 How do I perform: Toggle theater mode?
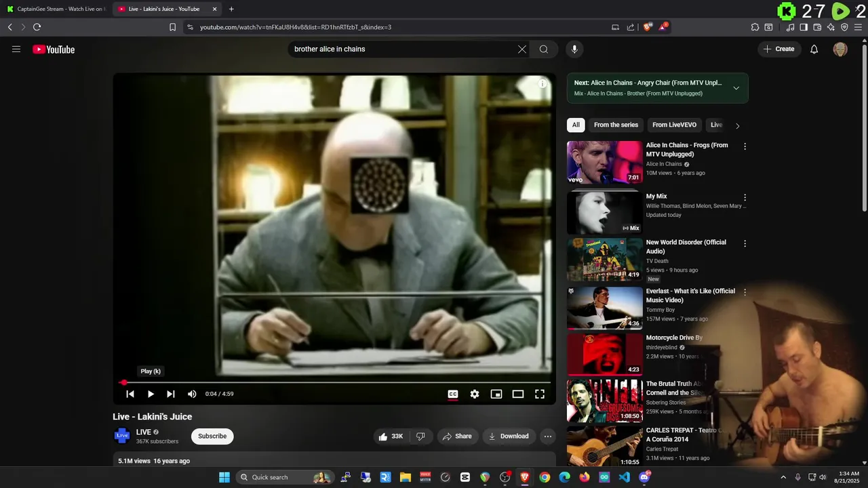click(518, 394)
